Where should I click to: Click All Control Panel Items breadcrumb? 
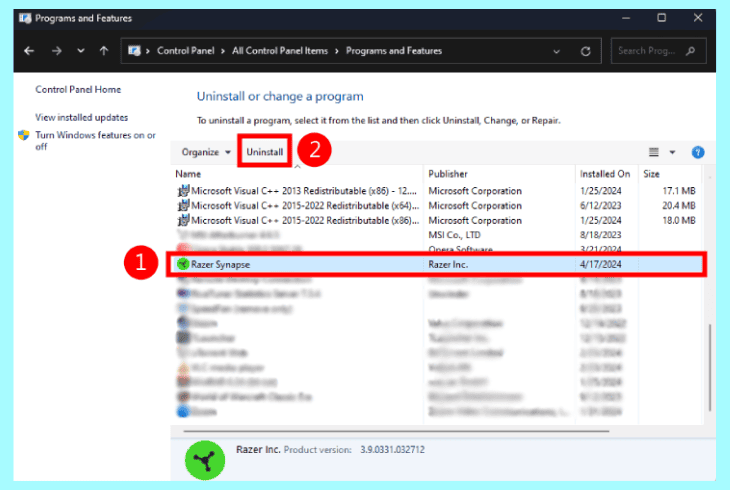coord(280,51)
